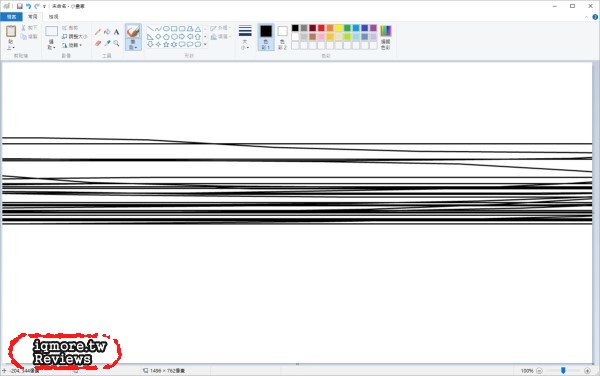Open the shape Fill dropdown
This screenshot has width=600, height=376.
[221, 37]
